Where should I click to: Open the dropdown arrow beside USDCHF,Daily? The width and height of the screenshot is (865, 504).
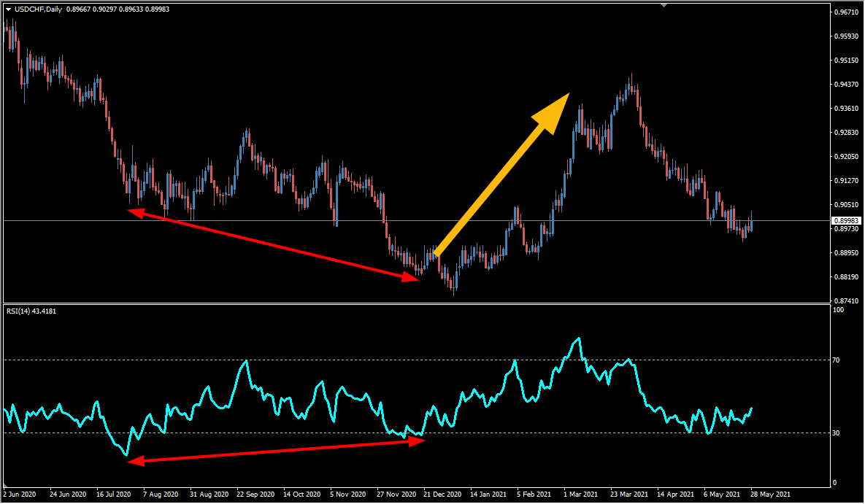click(8, 9)
